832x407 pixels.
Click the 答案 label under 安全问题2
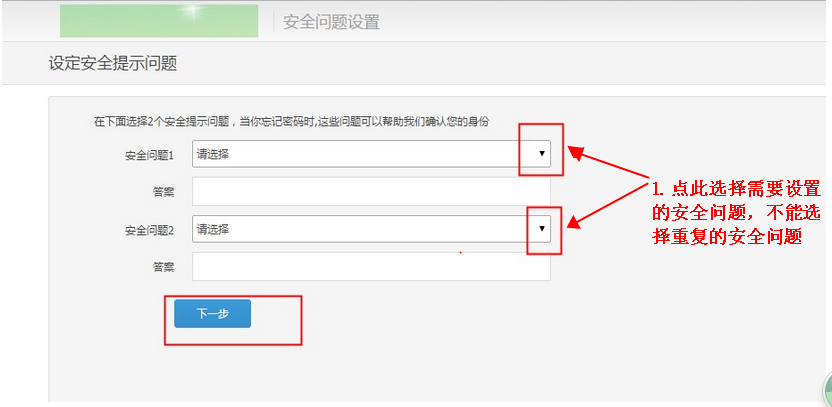[163, 267]
